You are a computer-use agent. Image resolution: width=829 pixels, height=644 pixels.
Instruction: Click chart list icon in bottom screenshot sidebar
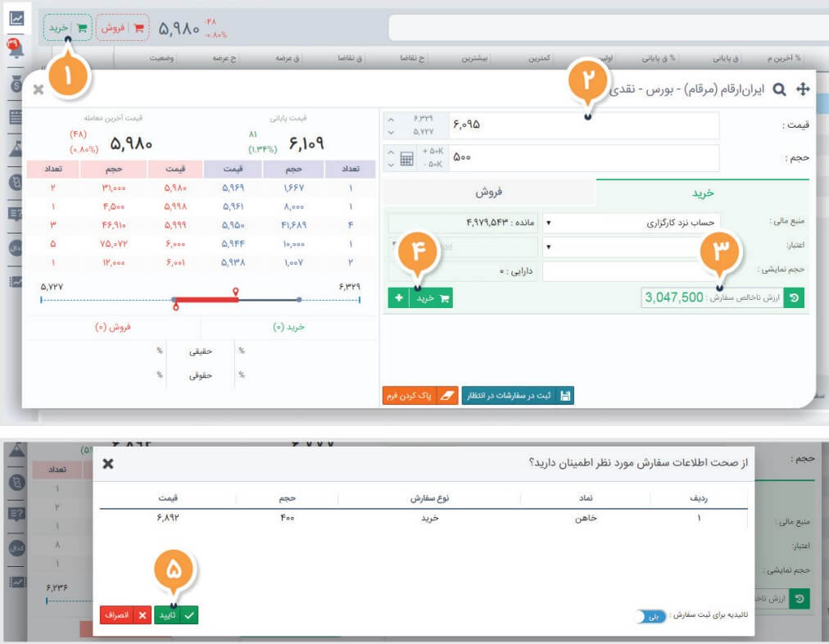click(17, 582)
